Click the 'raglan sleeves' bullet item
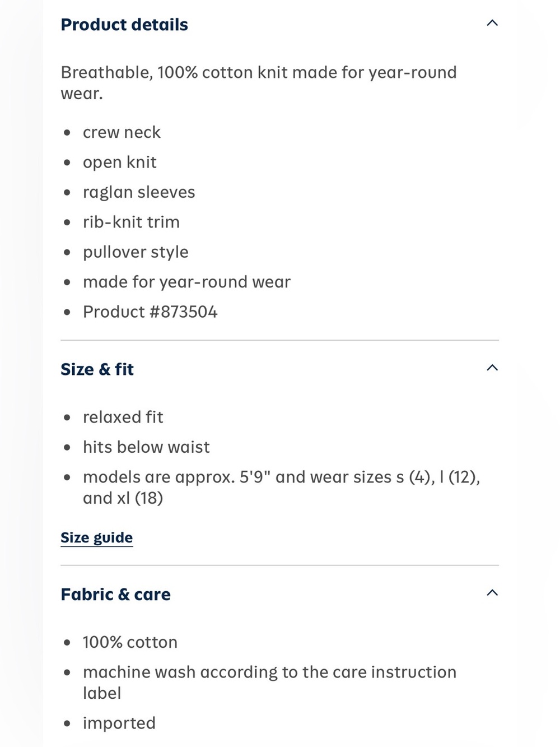Viewport: 560px width, 747px height. (x=139, y=192)
